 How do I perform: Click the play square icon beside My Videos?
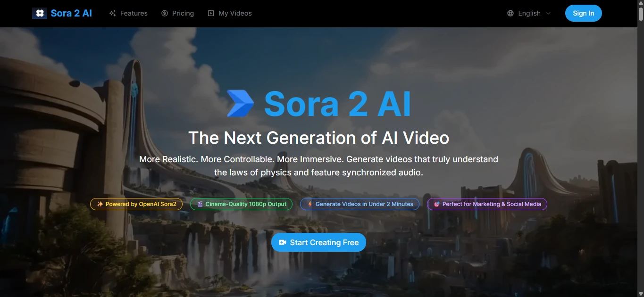click(x=211, y=13)
